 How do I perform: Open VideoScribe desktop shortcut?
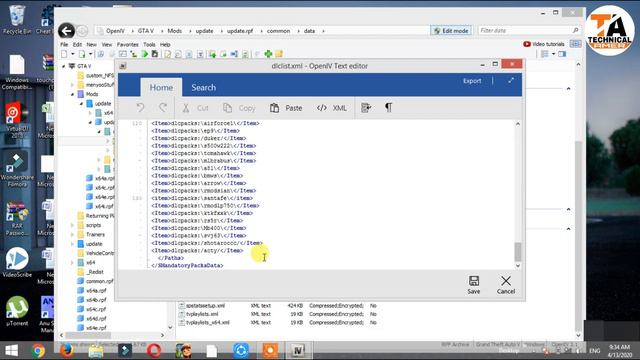pos(17,262)
